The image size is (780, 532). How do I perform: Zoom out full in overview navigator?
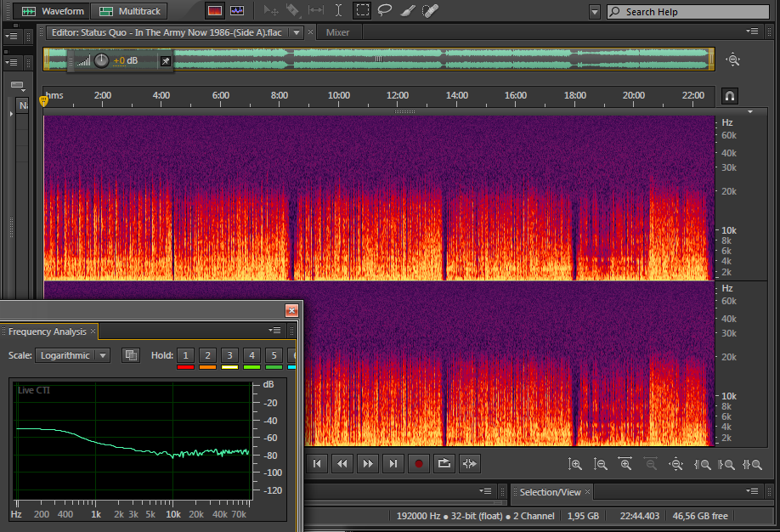coord(732,59)
